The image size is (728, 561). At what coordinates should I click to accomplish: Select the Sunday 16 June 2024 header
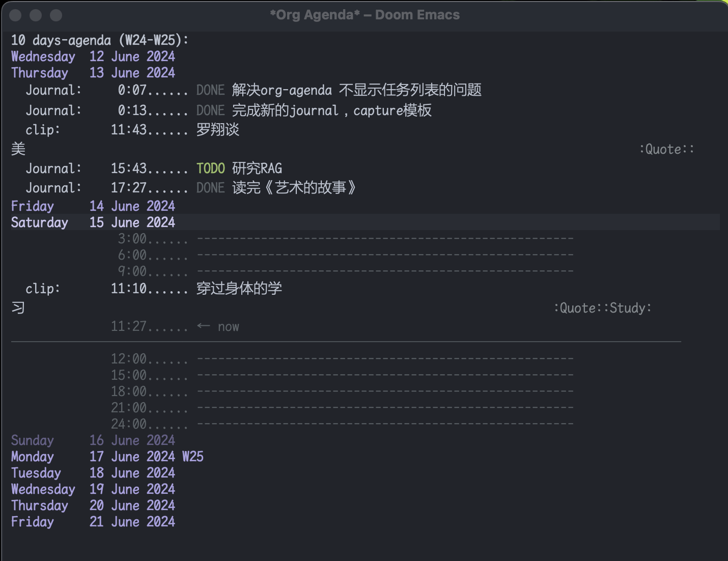93,440
